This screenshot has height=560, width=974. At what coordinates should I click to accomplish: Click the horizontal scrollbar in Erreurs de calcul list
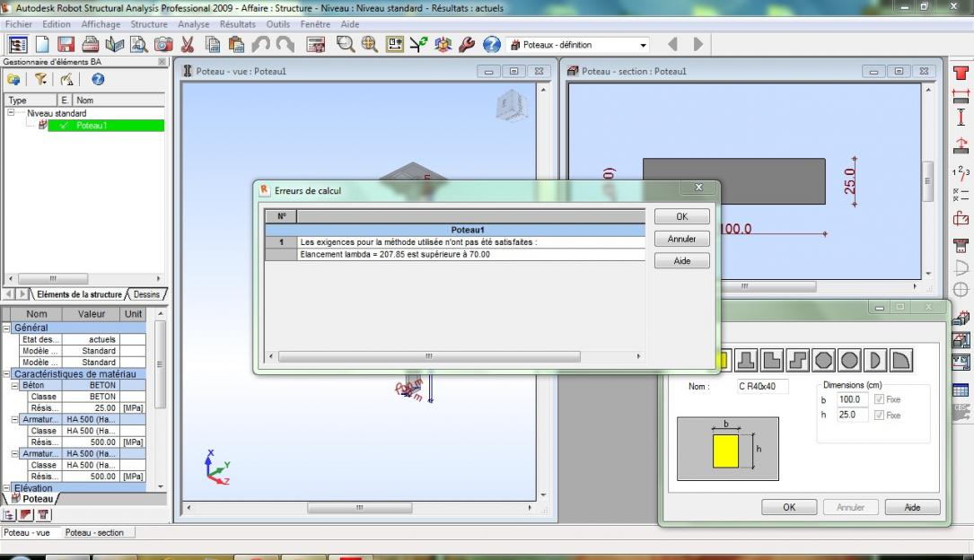click(429, 356)
